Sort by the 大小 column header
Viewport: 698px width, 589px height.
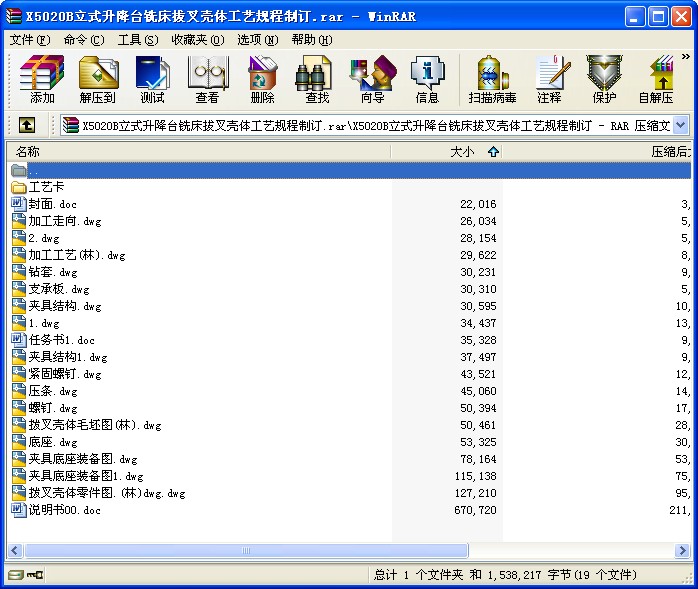click(446, 152)
